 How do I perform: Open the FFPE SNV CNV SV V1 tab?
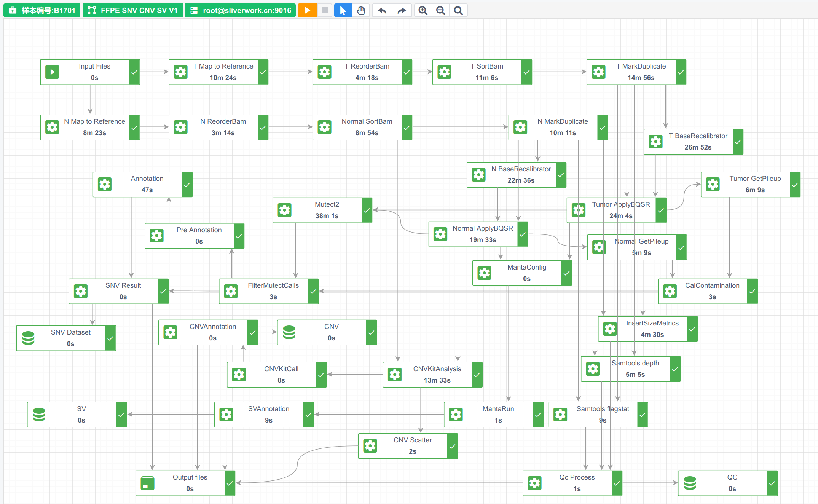(x=133, y=10)
